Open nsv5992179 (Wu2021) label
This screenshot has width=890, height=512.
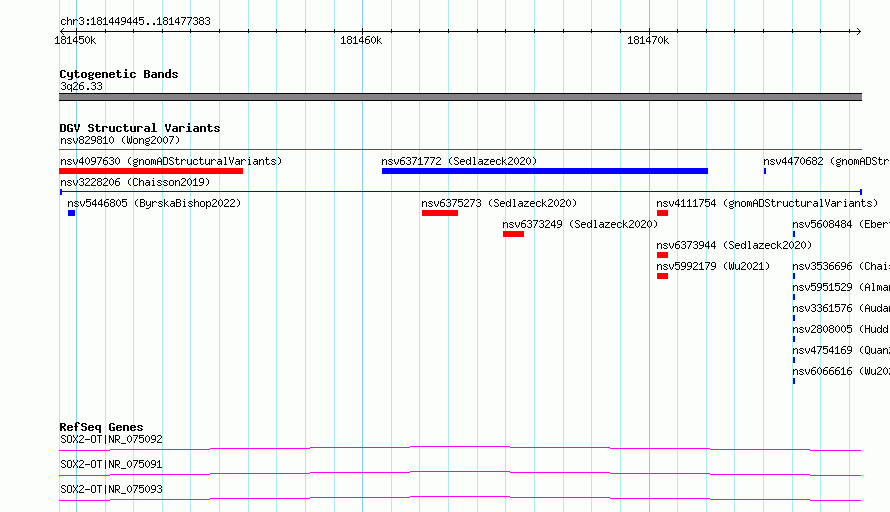(713, 266)
